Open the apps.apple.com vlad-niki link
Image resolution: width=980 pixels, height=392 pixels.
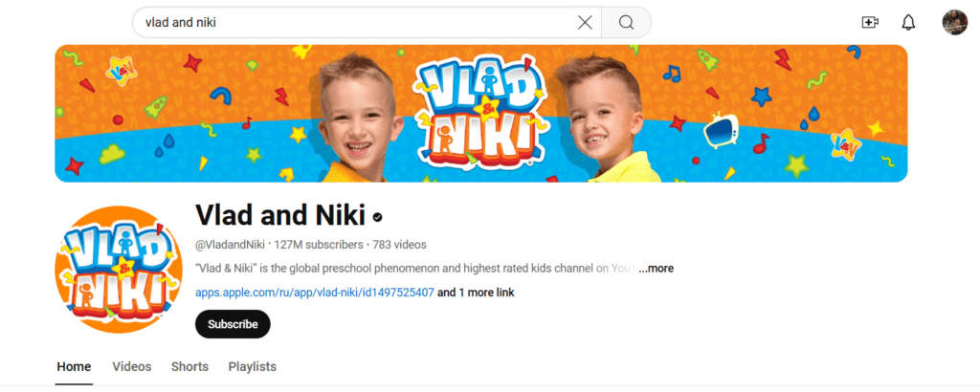point(314,293)
